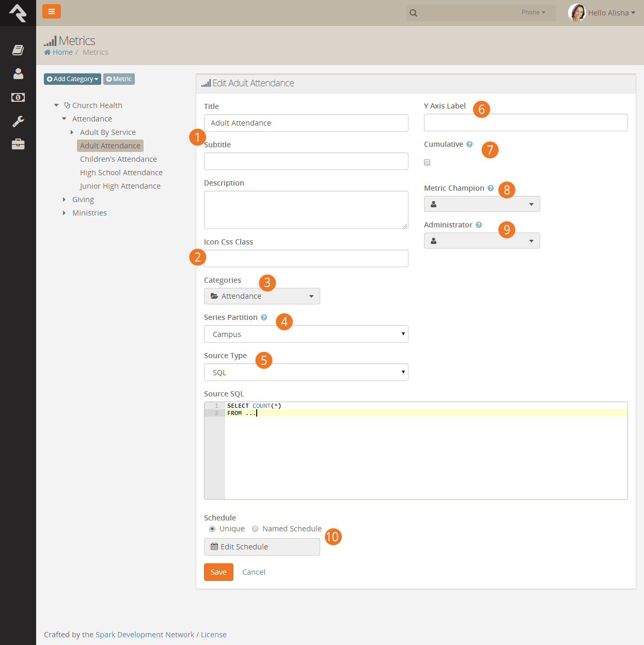Screen dimensions: 644x645
Task: Click the Home breadcrumb link
Action: pos(58,52)
